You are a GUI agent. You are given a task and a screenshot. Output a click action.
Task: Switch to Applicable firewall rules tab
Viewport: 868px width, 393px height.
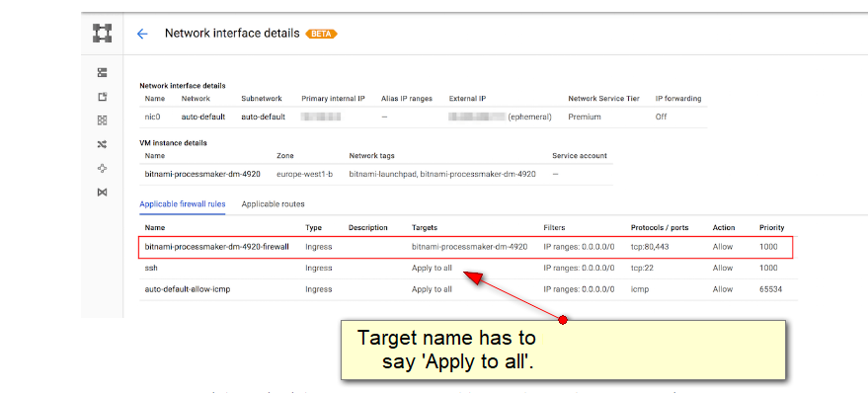point(182,203)
